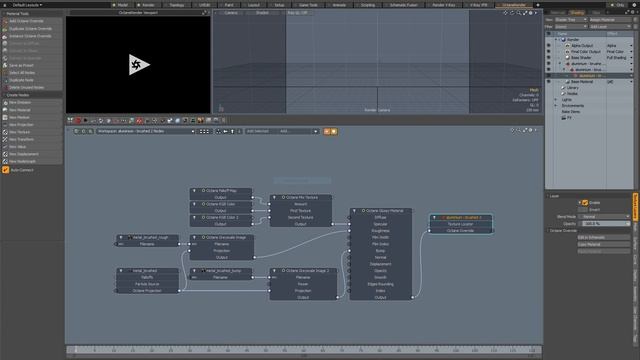Click the Add Selected button
640x360 pixels.
pos(260,131)
